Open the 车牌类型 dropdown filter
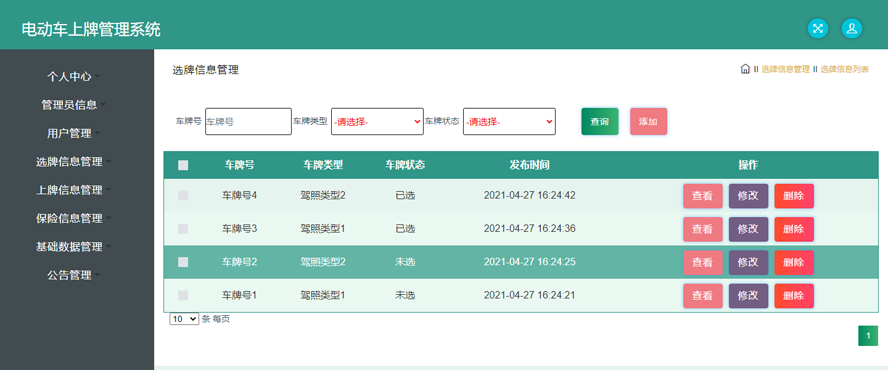Screen dimensions: 888x370 coord(377,121)
